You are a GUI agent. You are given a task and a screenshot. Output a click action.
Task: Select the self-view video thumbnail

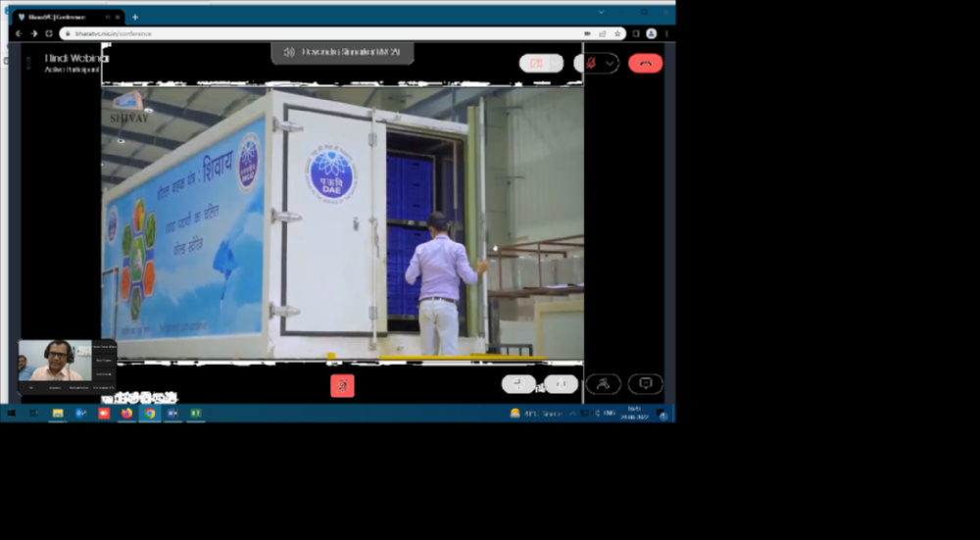56,361
